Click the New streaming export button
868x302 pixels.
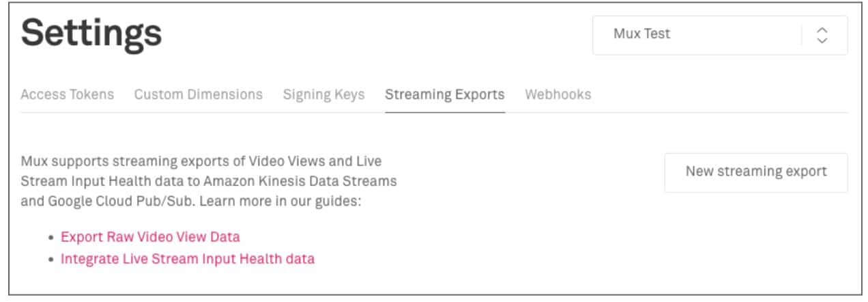755,172
